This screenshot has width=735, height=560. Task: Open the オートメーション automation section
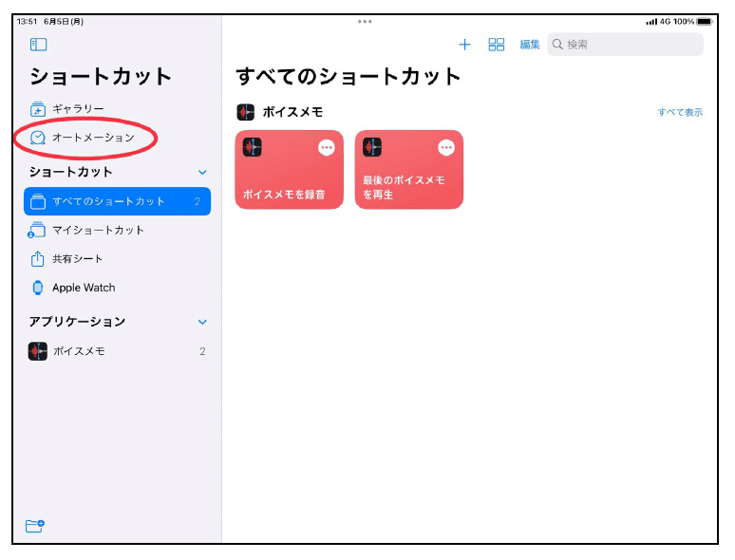click(x=117, y=138)
